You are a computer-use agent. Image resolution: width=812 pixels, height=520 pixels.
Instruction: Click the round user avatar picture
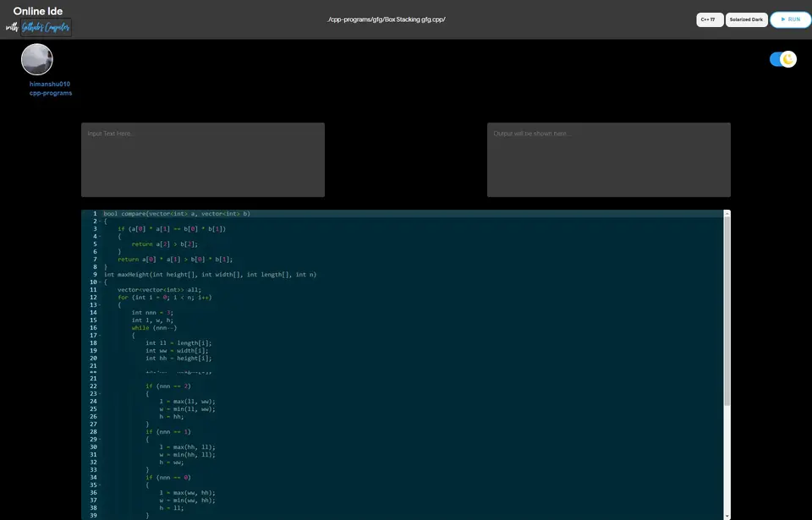pyautogui.click(x=36, y=59)
